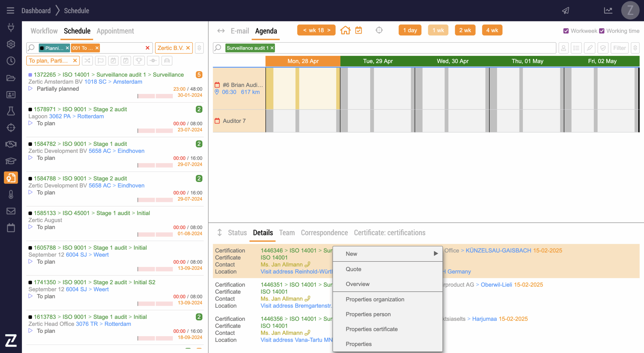Click the trophy icon in the schedule filter row
644x353 pixels.
139,61
